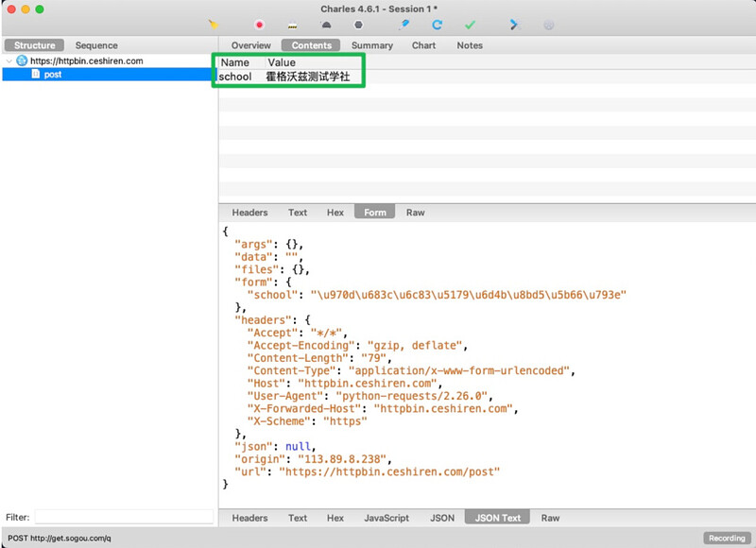The image size is (756, 548).
Task: Enable breakpoints with the hexagon icon
Action: (358, 25)
